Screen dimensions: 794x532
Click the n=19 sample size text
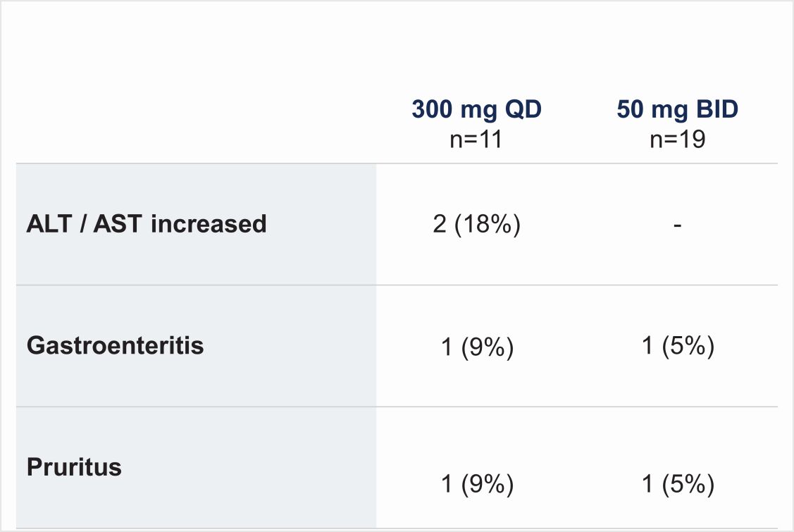click(x=677, y=139)
